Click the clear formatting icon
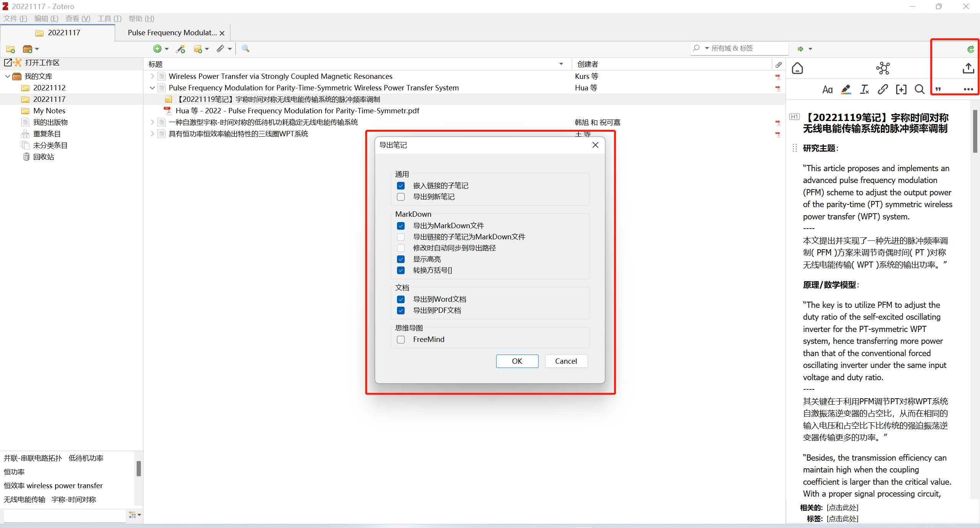 pyautogui.click(x=864, y=90)
